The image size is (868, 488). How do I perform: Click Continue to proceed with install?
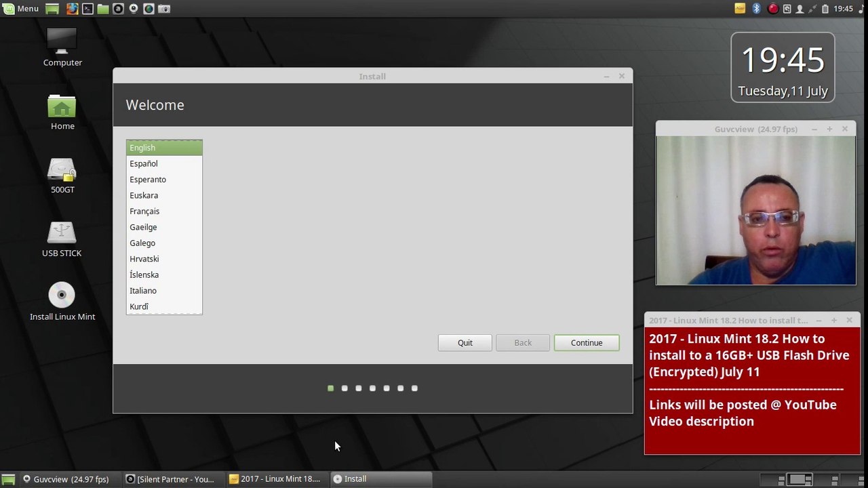(x=587, y=343)
